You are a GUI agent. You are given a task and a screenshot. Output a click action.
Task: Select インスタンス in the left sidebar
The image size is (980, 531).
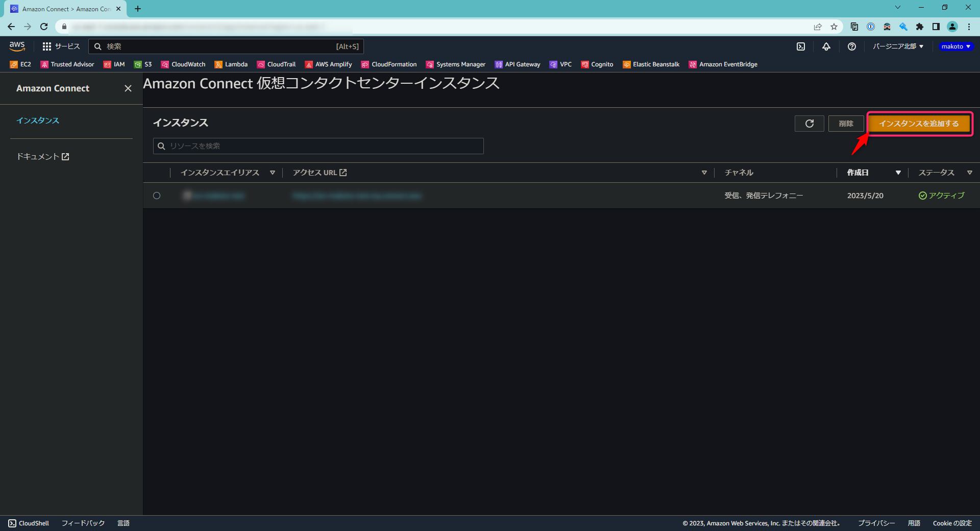coord(37,120)
